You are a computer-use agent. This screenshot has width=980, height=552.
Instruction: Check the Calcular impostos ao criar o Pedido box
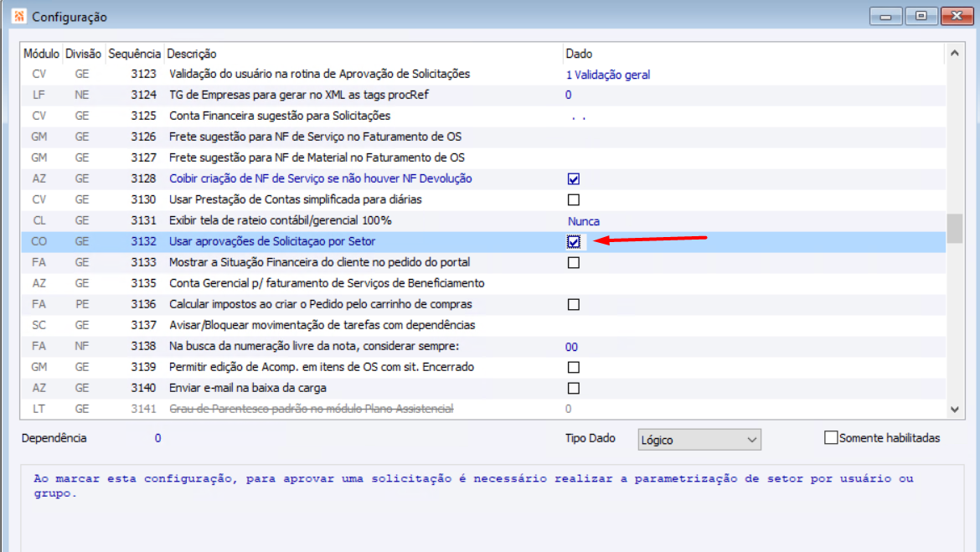coord(573,304)
